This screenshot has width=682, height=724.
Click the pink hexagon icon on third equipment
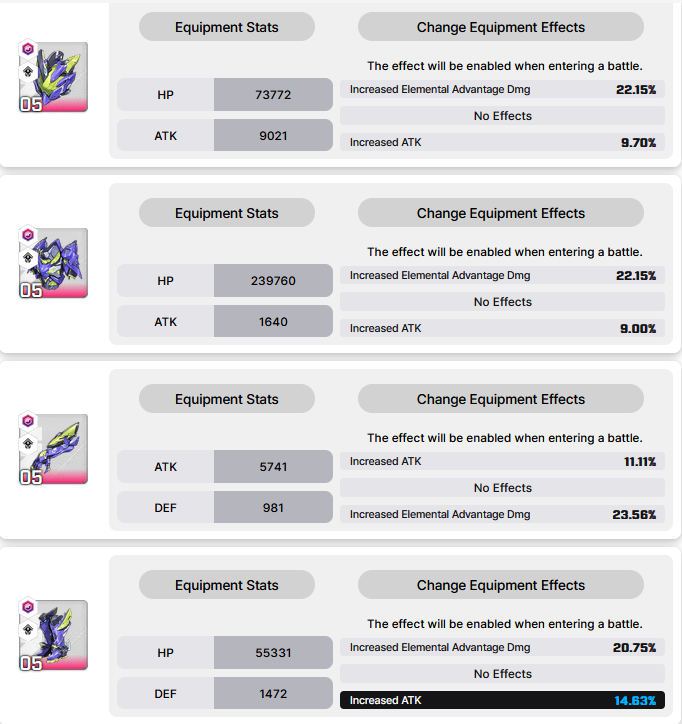pos(28,421)
